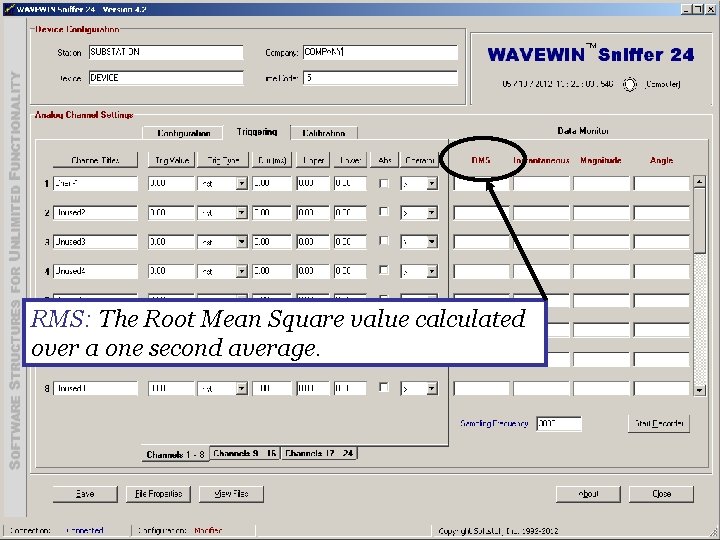Image resolution: width=720 pixels, height=540 pixels.
Task: Select the Triggering tab
Action: [x=257, y=132]
